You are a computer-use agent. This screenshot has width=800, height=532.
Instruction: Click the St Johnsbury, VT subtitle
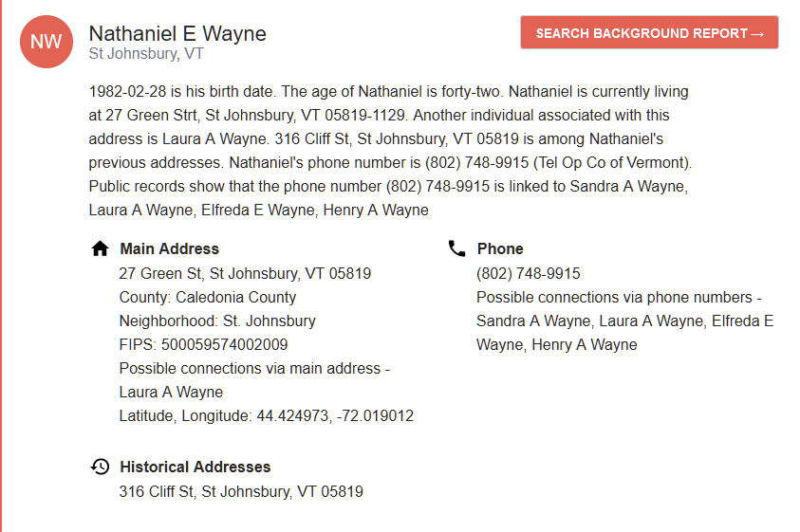pyautogui.click(x=146, y=54)
